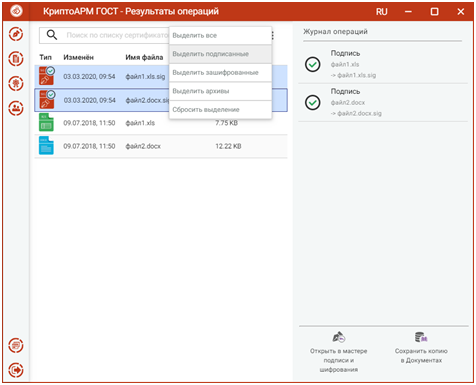This screenshot has height=385, width=476.
Task: Choose Выделить зашифрованные from the menu
Action: (220, 73)
